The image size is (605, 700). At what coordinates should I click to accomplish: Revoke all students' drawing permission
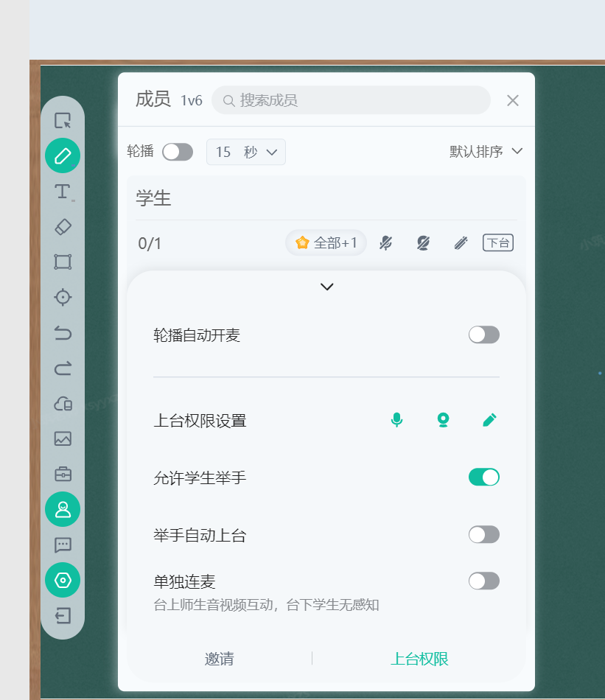tap(461, 243)
